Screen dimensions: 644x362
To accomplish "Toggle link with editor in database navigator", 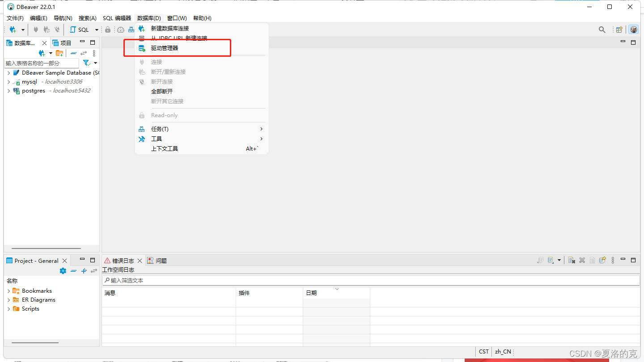I will coord(84,53).
